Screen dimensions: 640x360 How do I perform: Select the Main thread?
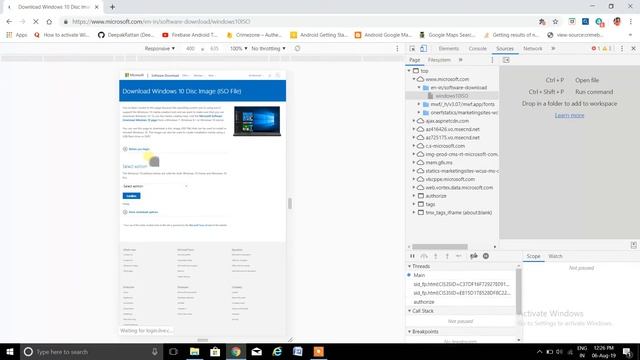419,276
